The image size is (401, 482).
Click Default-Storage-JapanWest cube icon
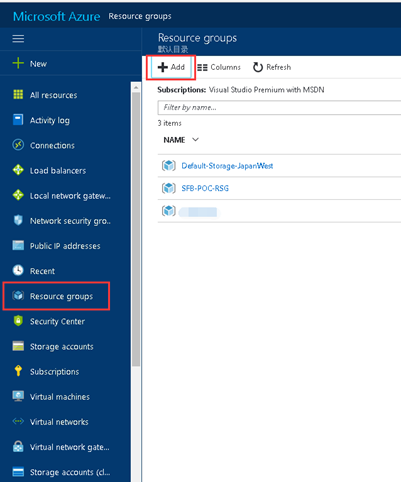(169, 165)
